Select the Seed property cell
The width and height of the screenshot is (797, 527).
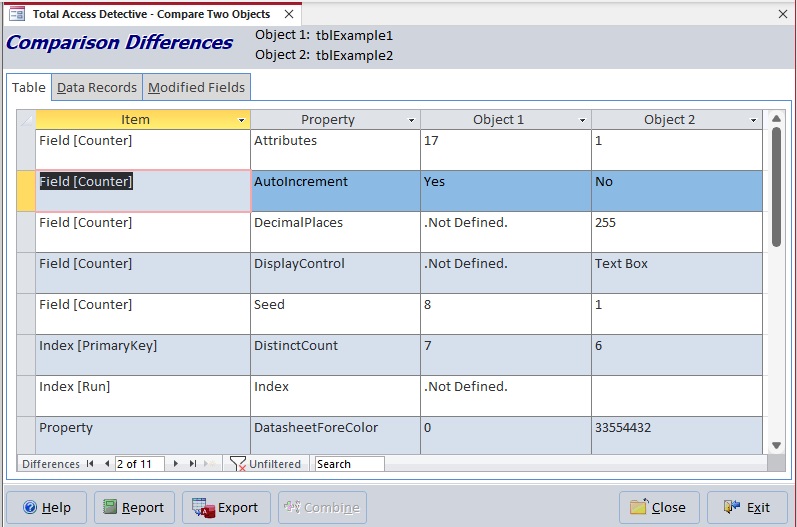click(x=335, y=314)
